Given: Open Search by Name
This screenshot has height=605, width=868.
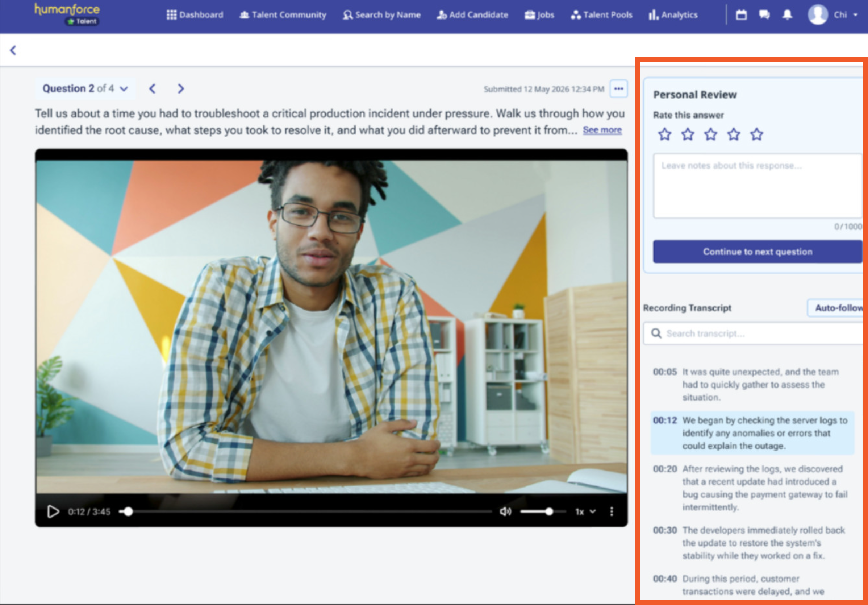Looking at the screenshot, I should point(381,15).
